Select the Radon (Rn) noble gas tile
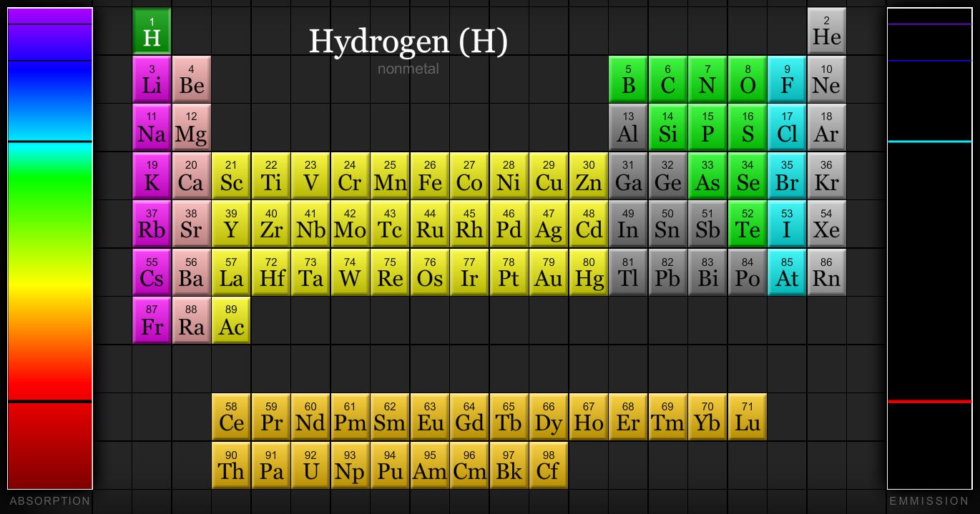 coord(826,272)
